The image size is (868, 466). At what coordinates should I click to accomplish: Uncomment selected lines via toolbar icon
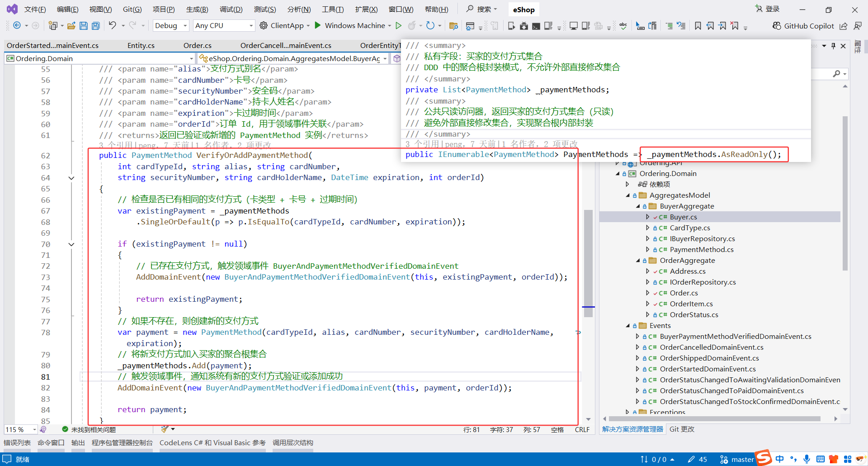[681, 26]
